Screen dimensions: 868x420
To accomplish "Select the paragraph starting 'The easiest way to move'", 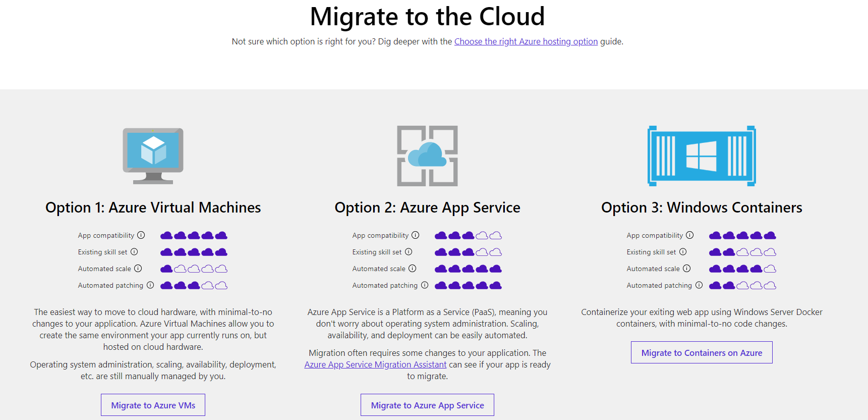I will tap(153, 330).
